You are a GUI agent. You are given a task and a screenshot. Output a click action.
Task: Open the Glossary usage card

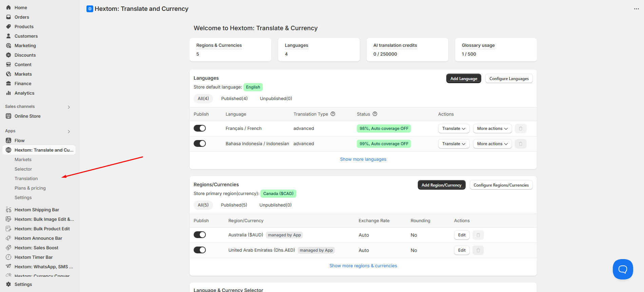[x=496, y=50]
